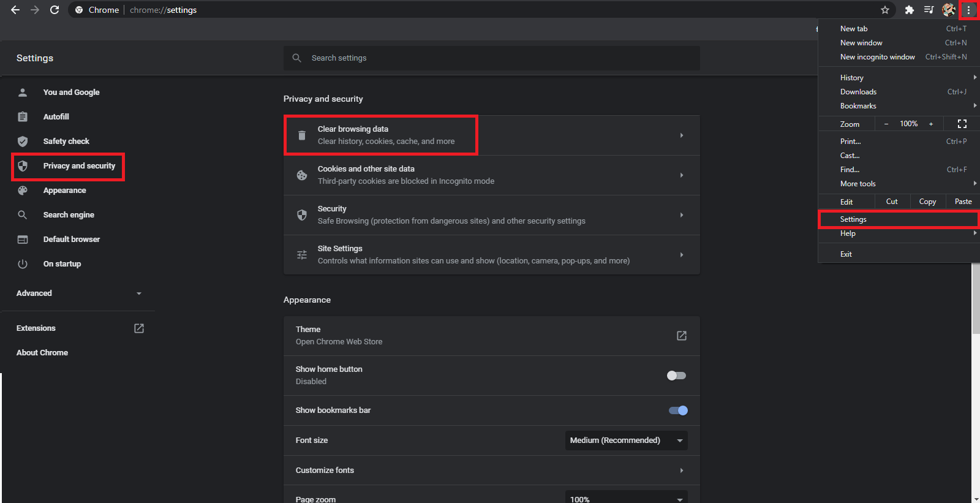Click the sliders icon beside Site Settings
980x503 pixels.
point(302,255)
